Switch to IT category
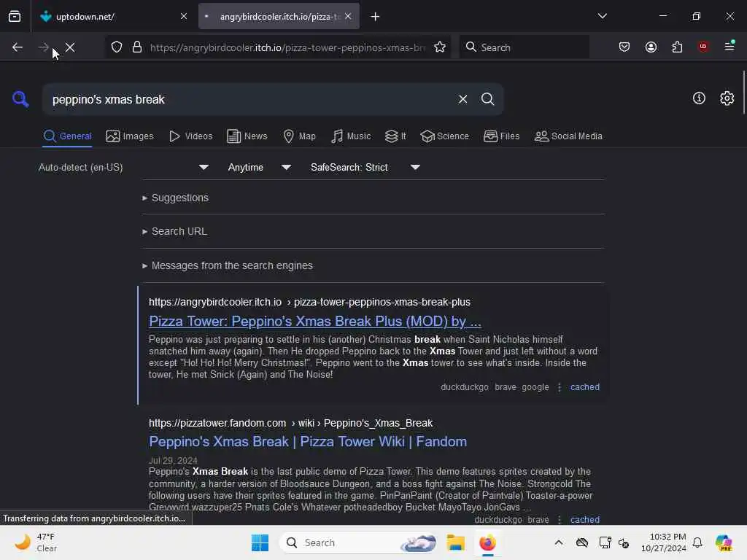747x560 pixels. (x=395, y=136)
